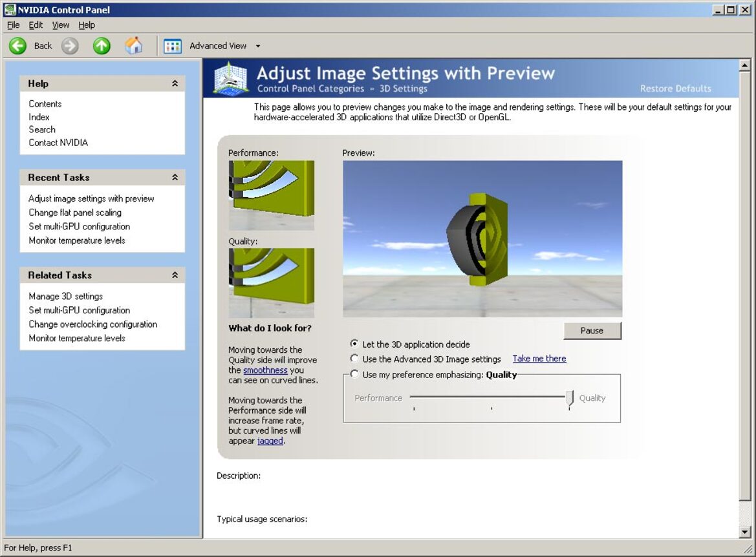Maximize the NVIDIA Control Panel window

tap(730, 10)
